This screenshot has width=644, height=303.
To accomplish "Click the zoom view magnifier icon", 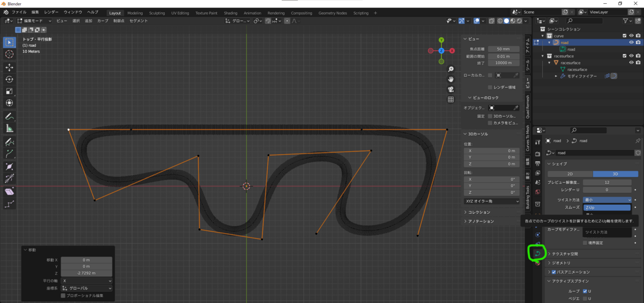I will pyautogui.click(x=451, y=69).
